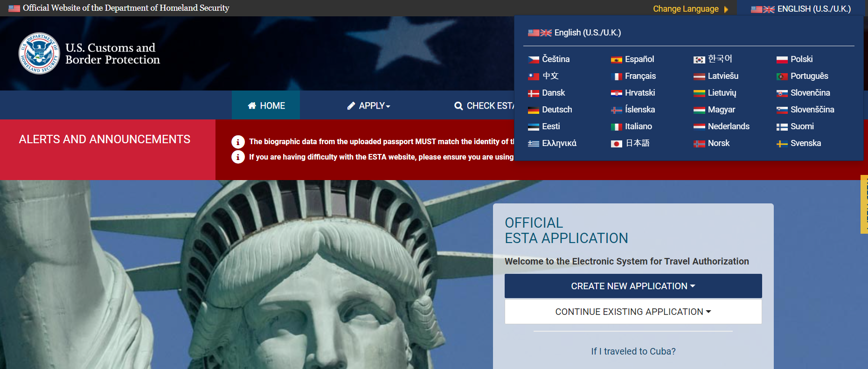Click the Spanish flag icon next to Español
The image size is (868, 369).
[617, 60]
